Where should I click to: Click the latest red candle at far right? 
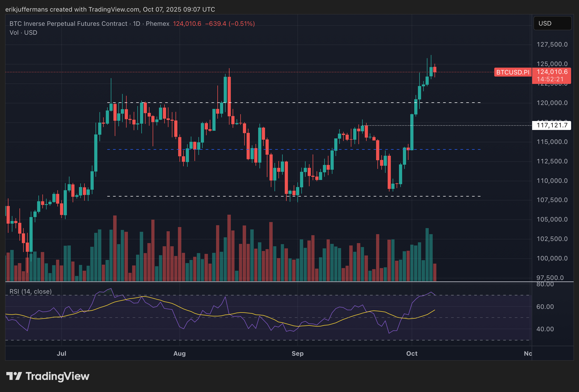click(x=435, y=70)
